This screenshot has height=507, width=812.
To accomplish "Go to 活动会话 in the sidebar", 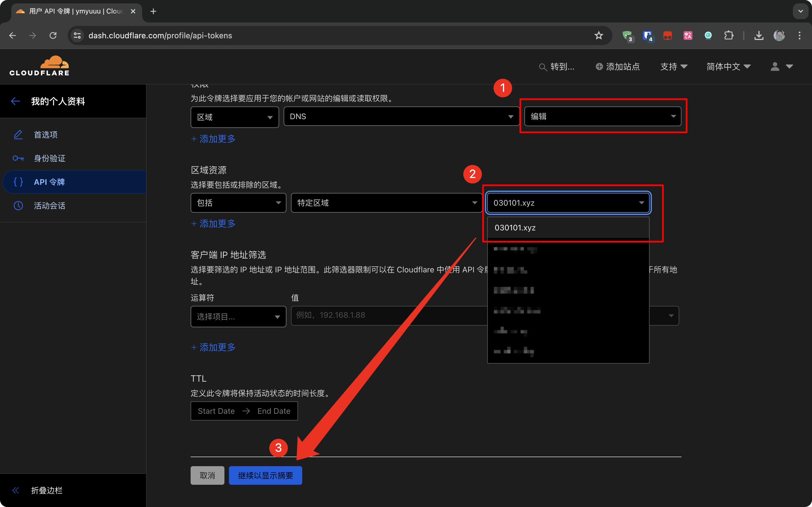I will (50, 206).
